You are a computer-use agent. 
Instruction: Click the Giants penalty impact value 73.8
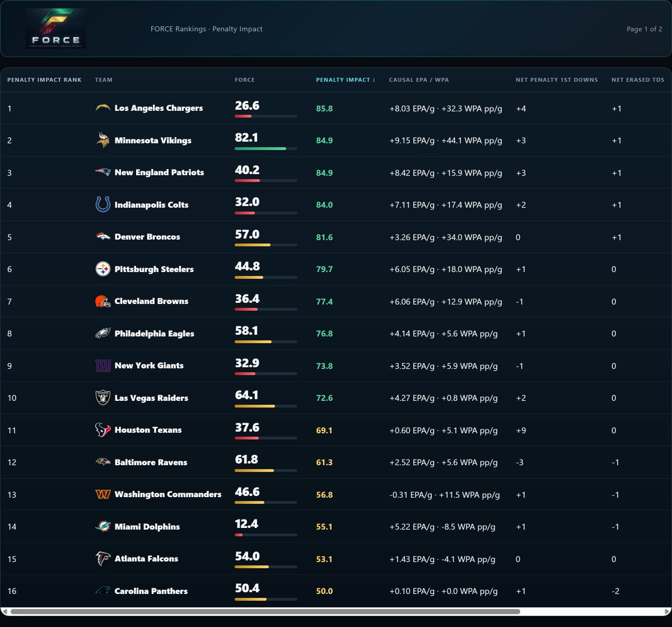[324, 366]
